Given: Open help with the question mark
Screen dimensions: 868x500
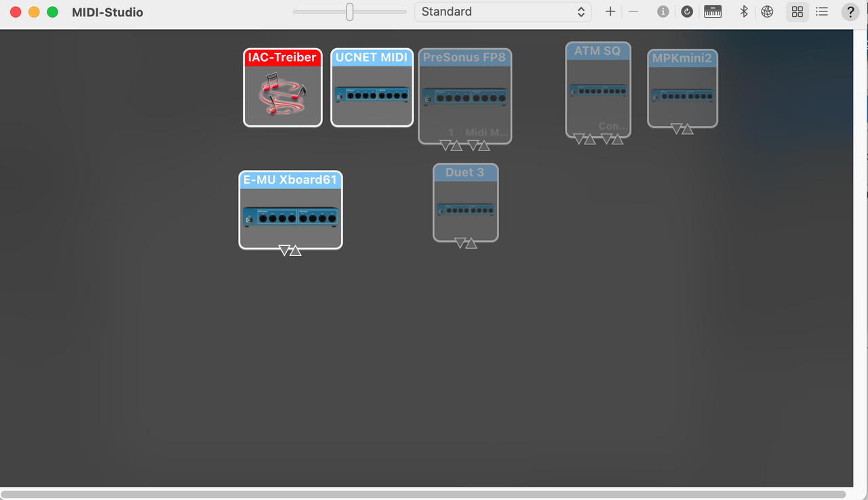Looking at the screenshot, I should [x=850, y=12].
